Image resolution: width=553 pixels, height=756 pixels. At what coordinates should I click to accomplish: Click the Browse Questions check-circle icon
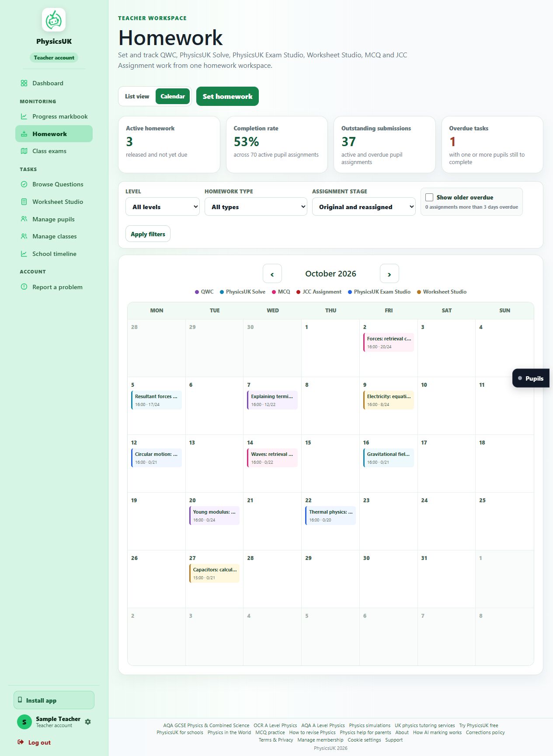tap(24, 184)
